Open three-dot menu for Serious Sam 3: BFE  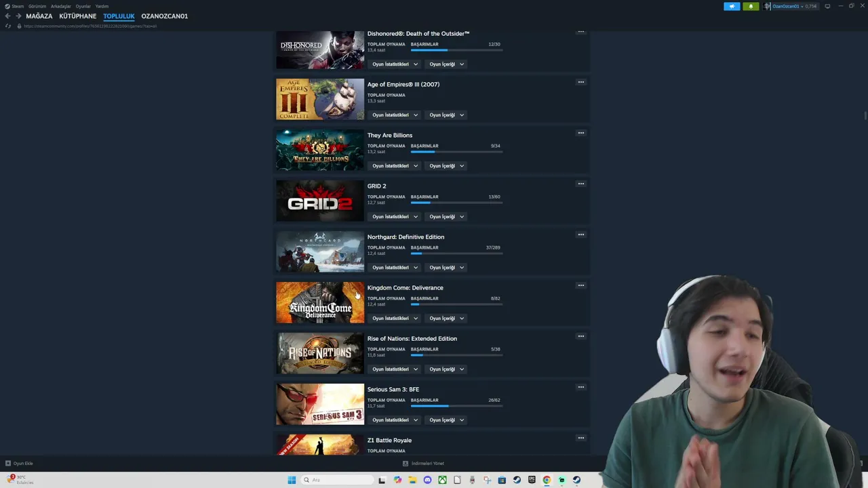580,387
